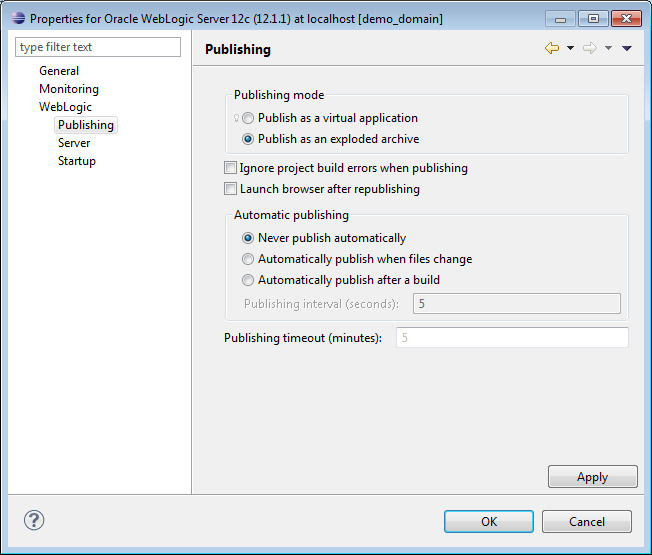Click the help question mark icon
Viewport: 652px width, 555px height.
point(34,520)
